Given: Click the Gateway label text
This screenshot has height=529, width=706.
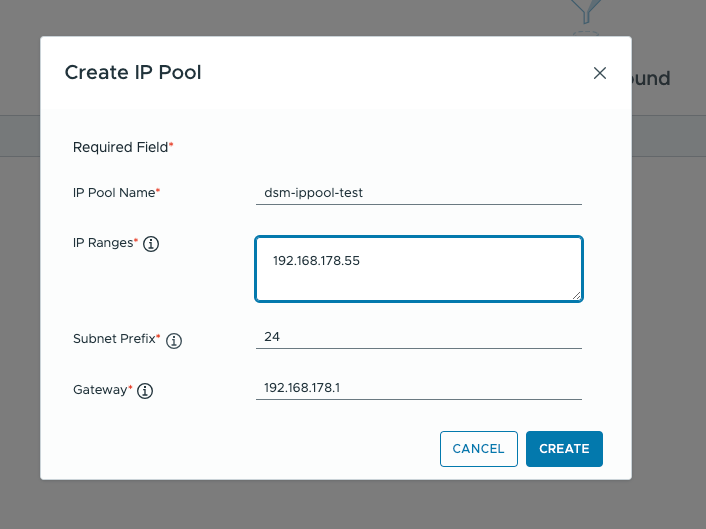Looking at the screenshot, I should click(x=100, y=390).
